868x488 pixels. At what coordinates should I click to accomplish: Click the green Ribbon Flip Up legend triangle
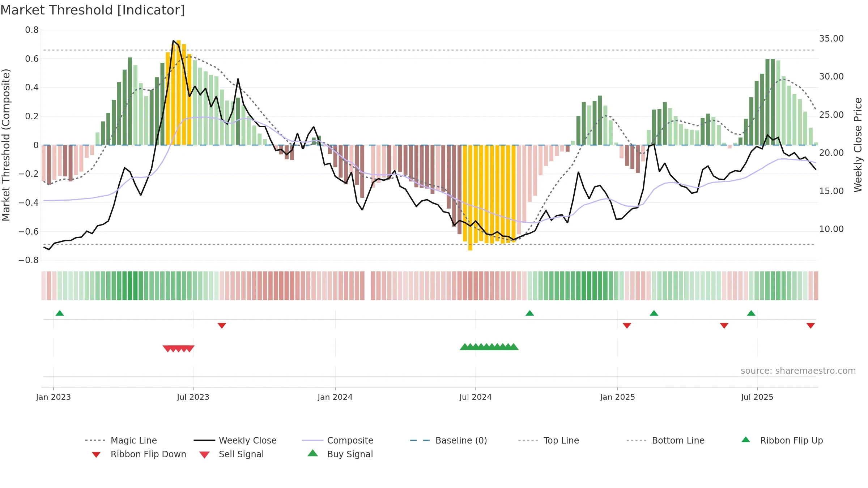[746, 440]
